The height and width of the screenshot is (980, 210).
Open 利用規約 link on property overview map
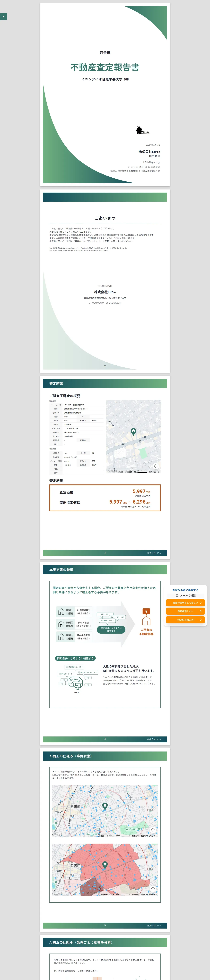coord(152,472)
